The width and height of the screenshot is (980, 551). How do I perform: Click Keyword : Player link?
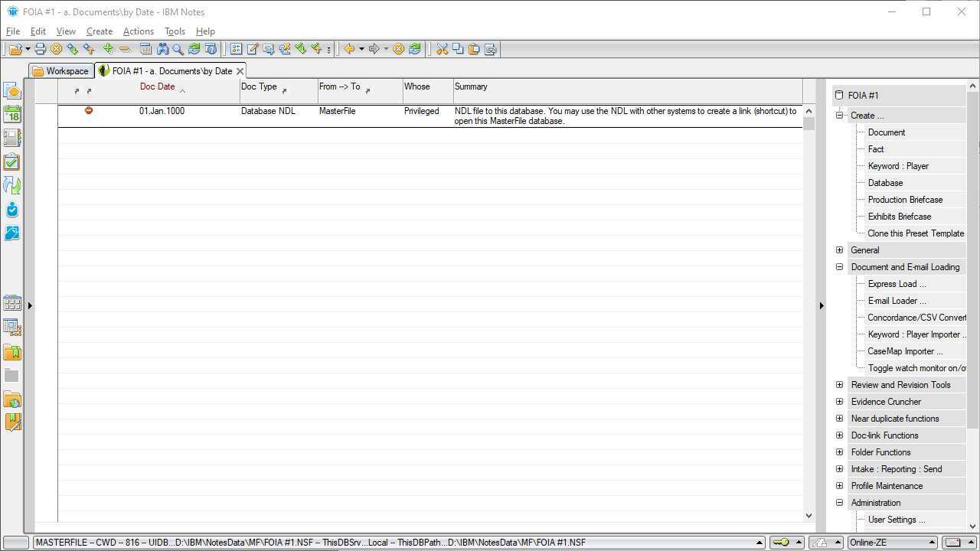coord(898,166)
